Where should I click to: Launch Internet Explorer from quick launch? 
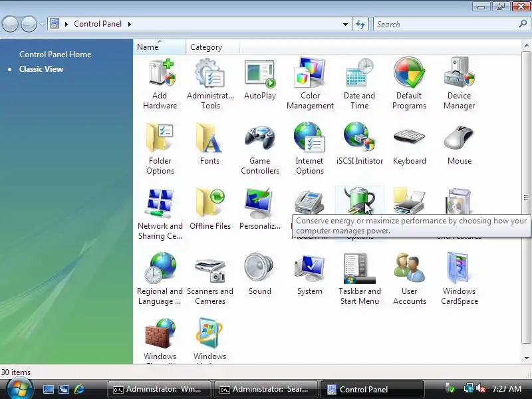pos(79,389)
